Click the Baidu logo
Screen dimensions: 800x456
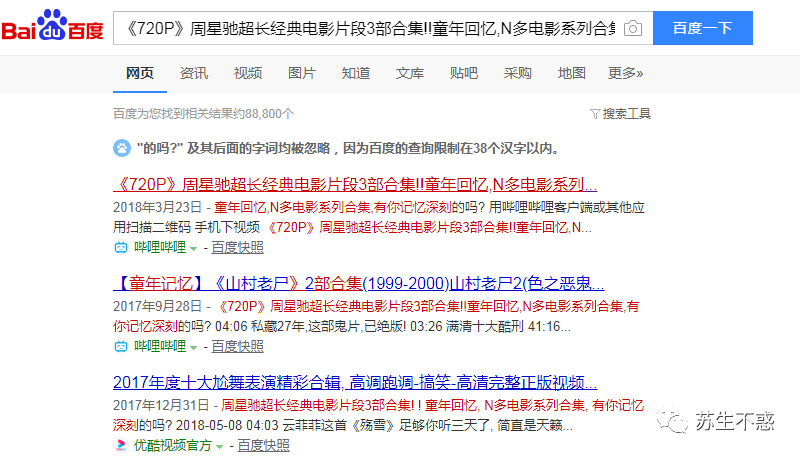pos(53,26)
